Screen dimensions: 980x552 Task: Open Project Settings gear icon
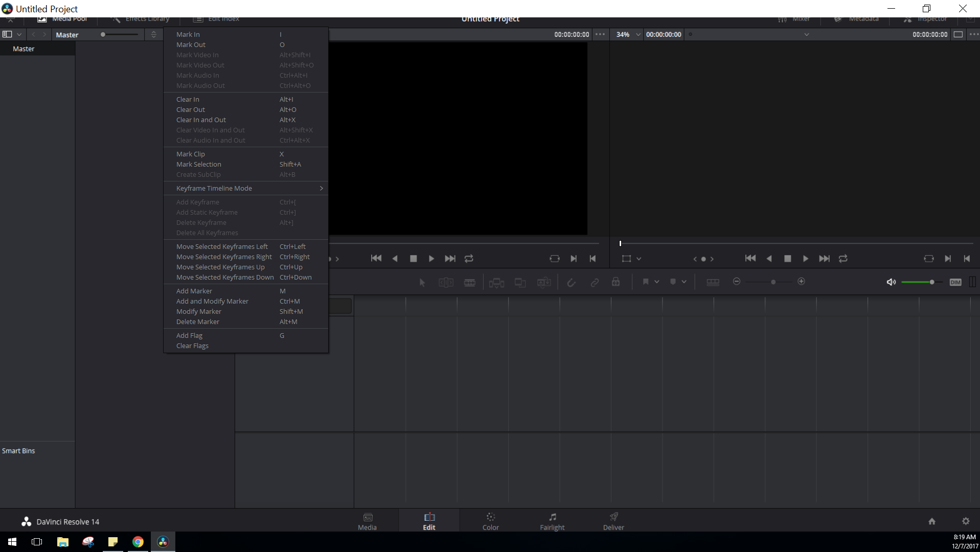[966, 521]
